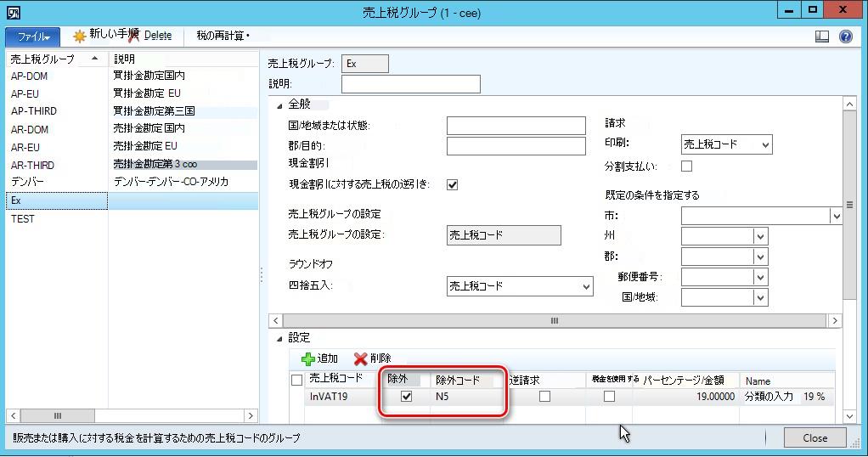Click right vertical scrollbar down arrow
The image size is (868, 457).
pos(849,416)
